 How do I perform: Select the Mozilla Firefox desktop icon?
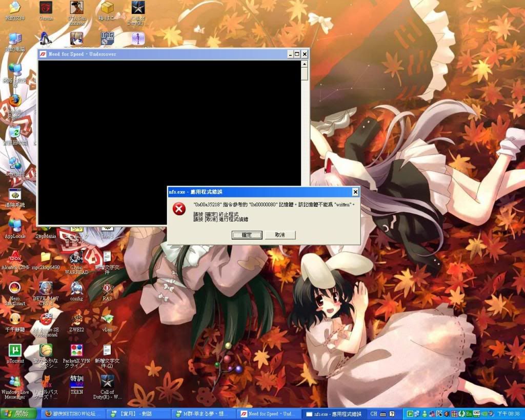[15, 107]
